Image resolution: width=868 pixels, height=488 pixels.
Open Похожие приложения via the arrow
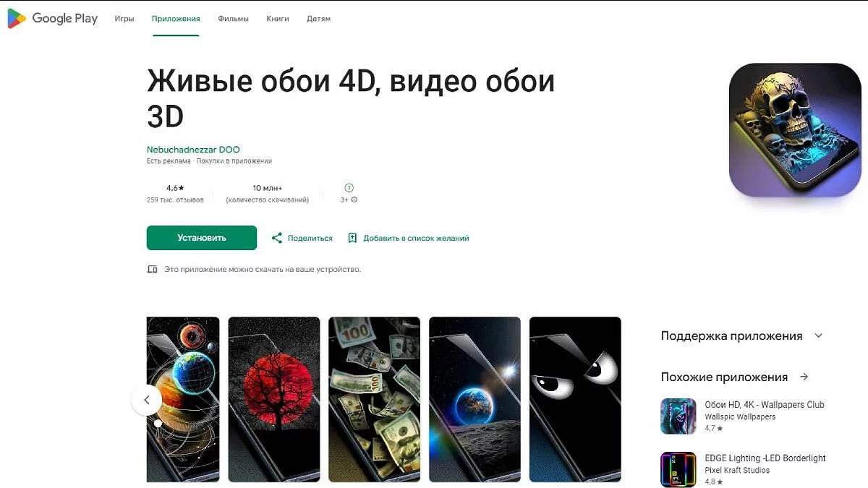pyautogui.click(x=804, y=377)
